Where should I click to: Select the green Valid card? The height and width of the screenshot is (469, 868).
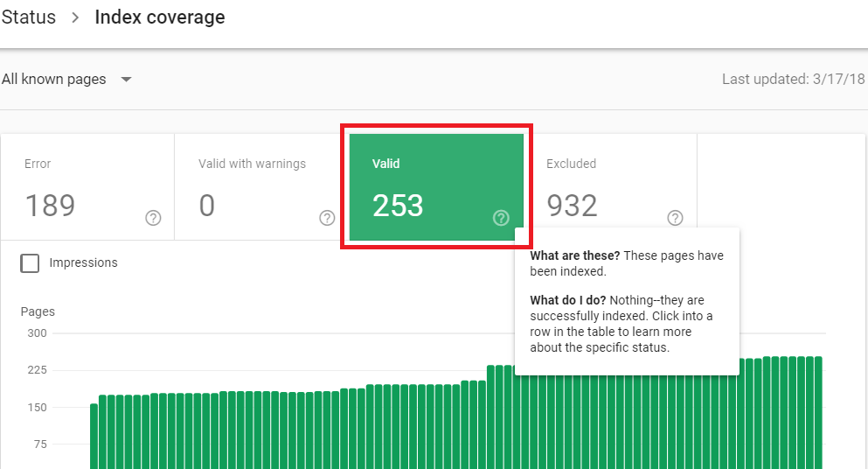436,187
